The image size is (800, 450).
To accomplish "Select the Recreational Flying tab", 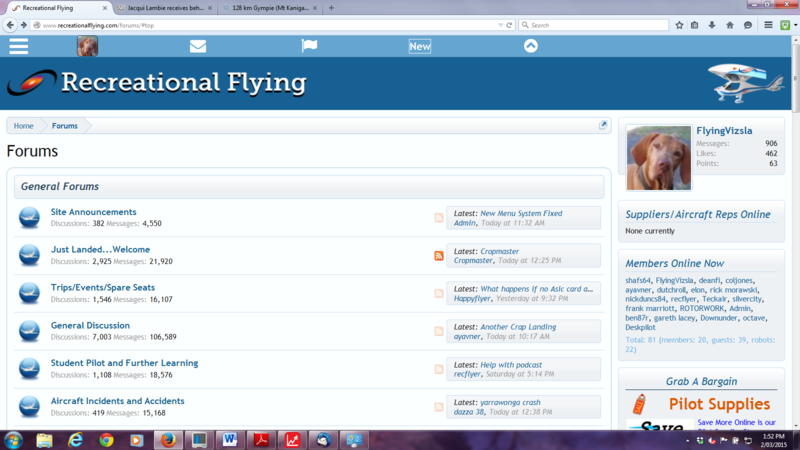I will (x=59, y=8).
